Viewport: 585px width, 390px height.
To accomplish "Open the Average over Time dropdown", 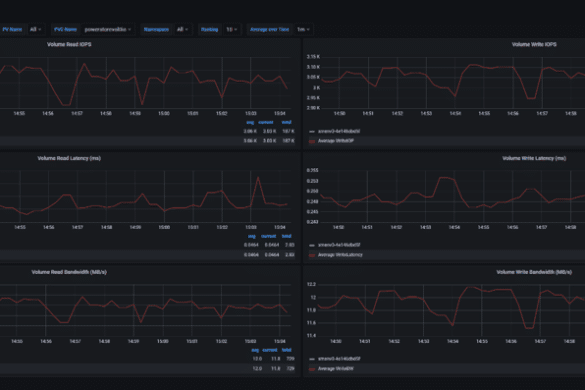I will 303,29.
